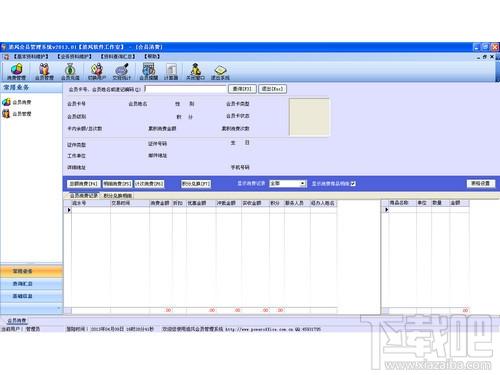Click the 关闭窗口 toolbar icon
The image size is (500, 375).
tap(195, 72)
